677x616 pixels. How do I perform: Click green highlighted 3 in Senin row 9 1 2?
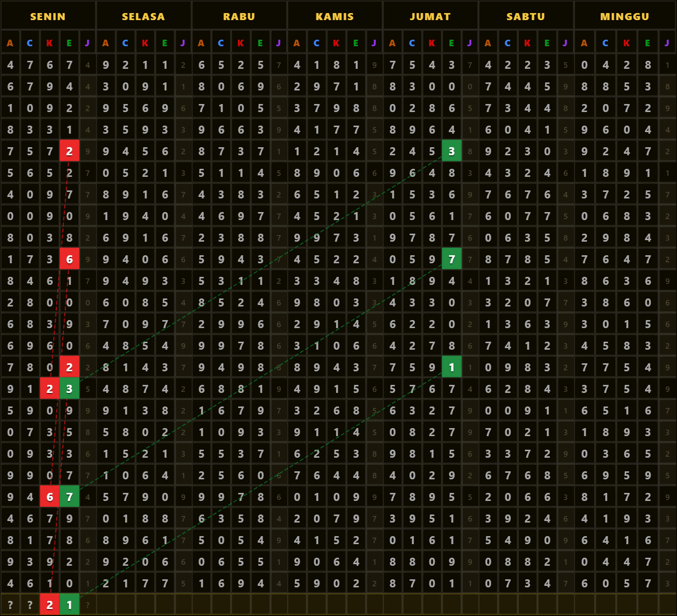(69, 389)
